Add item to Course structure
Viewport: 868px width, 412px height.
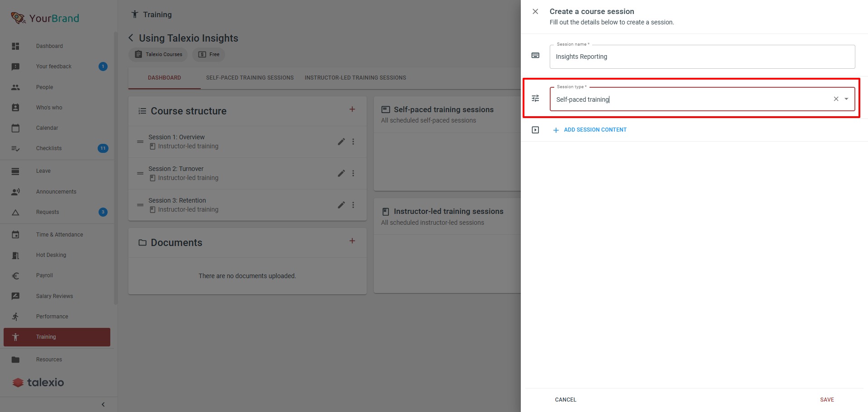[352, 109]
